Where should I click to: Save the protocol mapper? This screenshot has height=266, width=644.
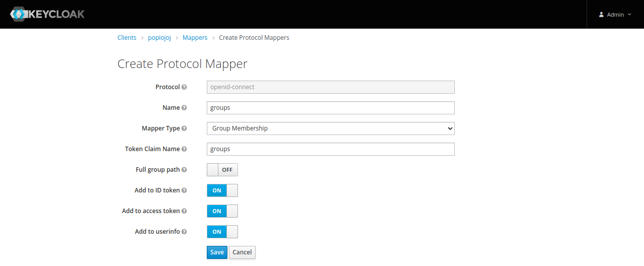[x=217, y=252]
